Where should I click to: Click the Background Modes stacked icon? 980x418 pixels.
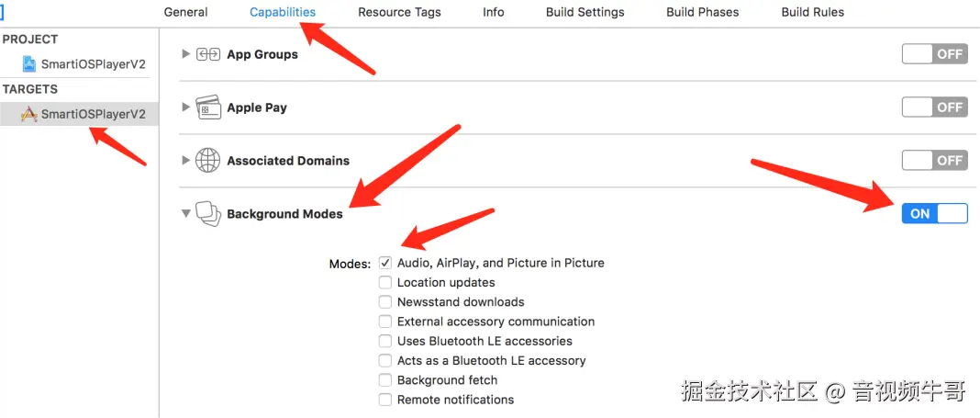point(208,213)
